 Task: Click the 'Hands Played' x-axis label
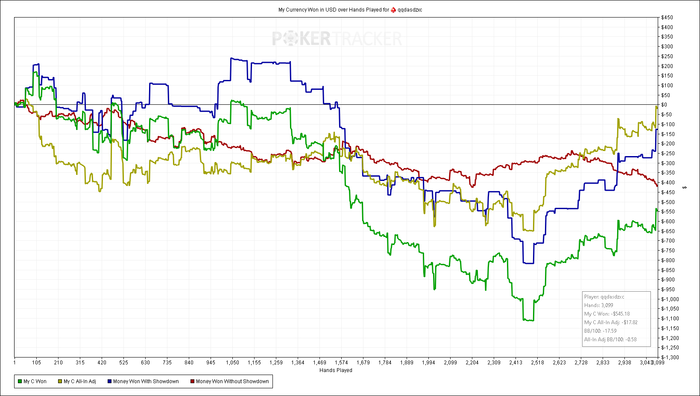(336, 370)
